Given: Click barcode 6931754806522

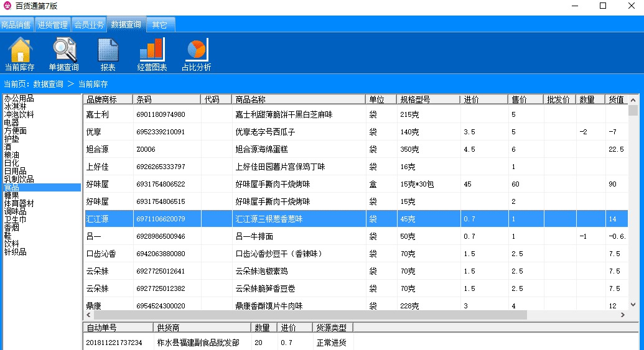Looking at the screenshot, I should 161,184.
